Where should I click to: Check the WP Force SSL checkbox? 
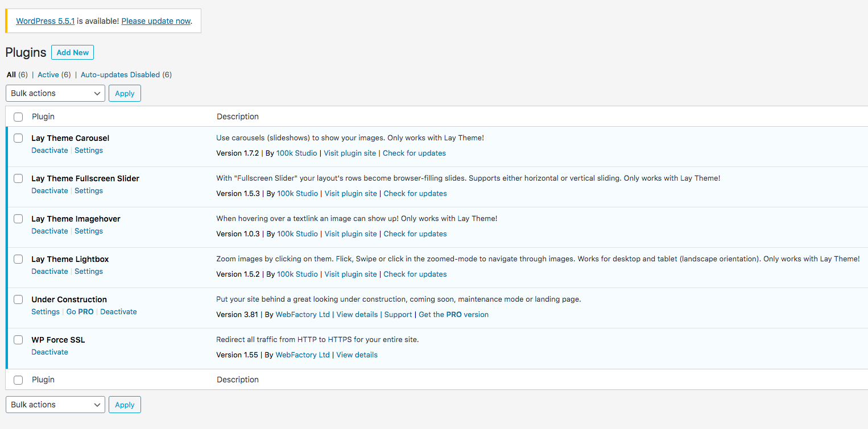tap(18, 340)
